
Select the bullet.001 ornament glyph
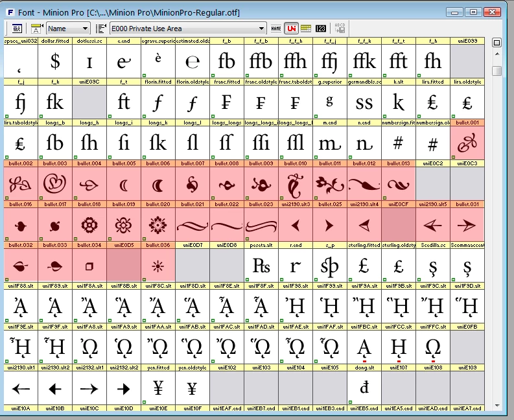(x=467, y=143)
